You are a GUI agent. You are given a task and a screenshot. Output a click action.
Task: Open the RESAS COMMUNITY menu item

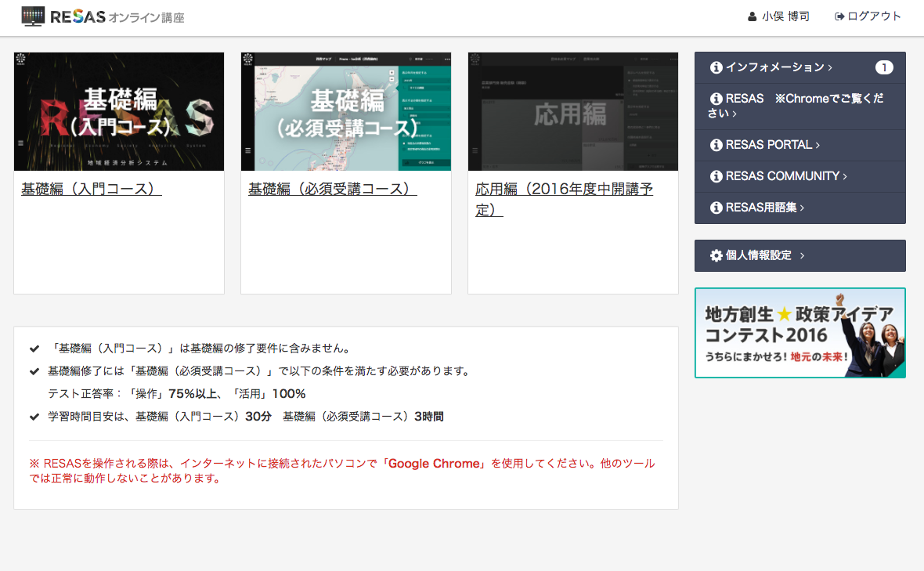point(799,176)
